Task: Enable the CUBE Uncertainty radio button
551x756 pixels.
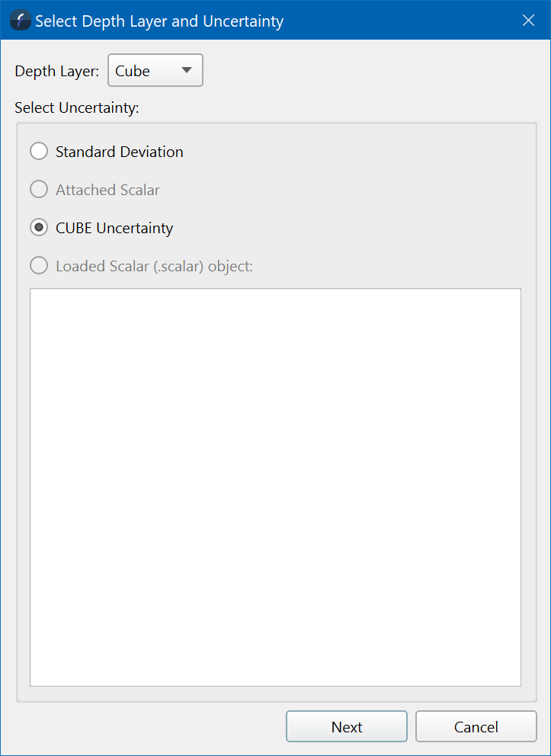Action: pos(39,228)
